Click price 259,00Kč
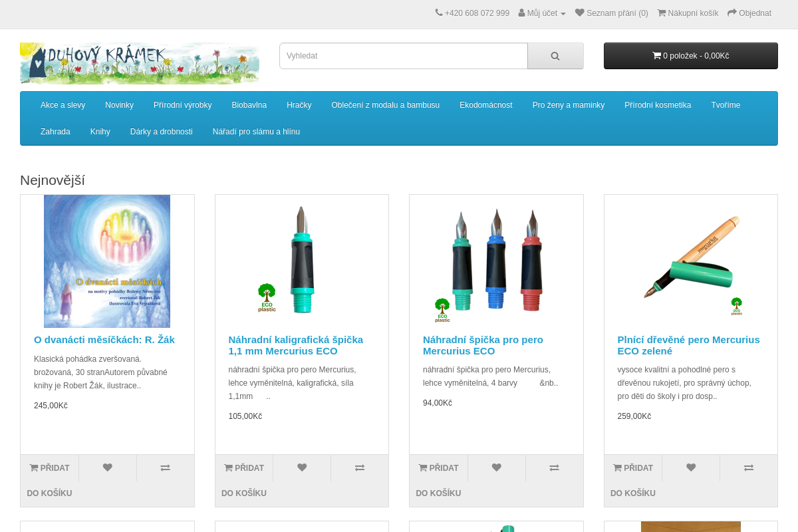The height and width of the screenshot is (532, 798). coord(634,416)
